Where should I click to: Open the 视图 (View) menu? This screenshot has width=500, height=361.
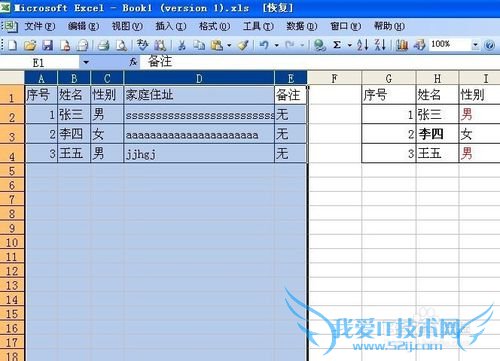(x=127, y=26)
